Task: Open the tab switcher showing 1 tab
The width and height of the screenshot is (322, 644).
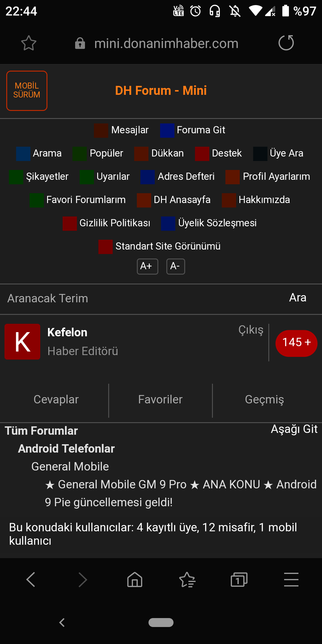Action: point(239,580)
